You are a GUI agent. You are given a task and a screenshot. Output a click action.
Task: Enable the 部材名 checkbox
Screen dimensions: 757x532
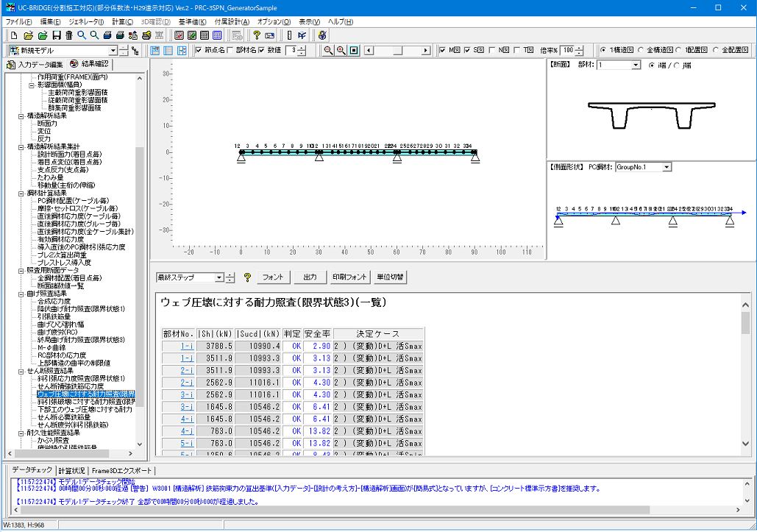(230, 51)
